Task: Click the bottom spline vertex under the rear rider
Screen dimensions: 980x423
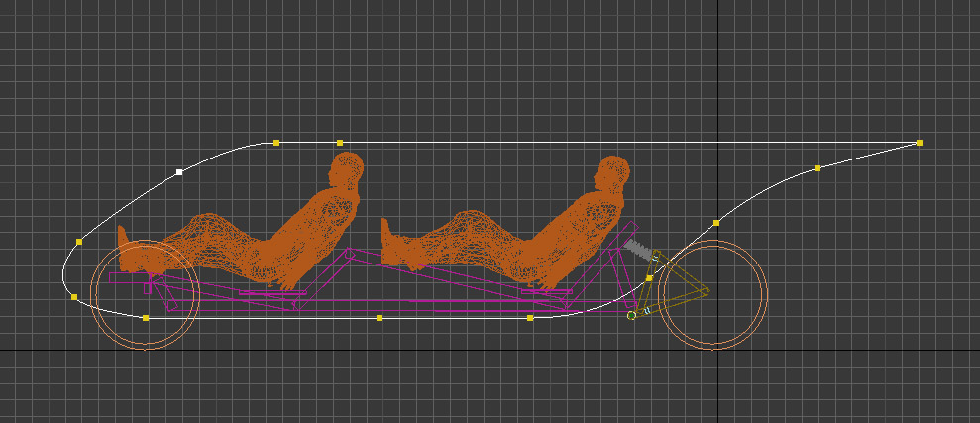Action: point(530,318)
